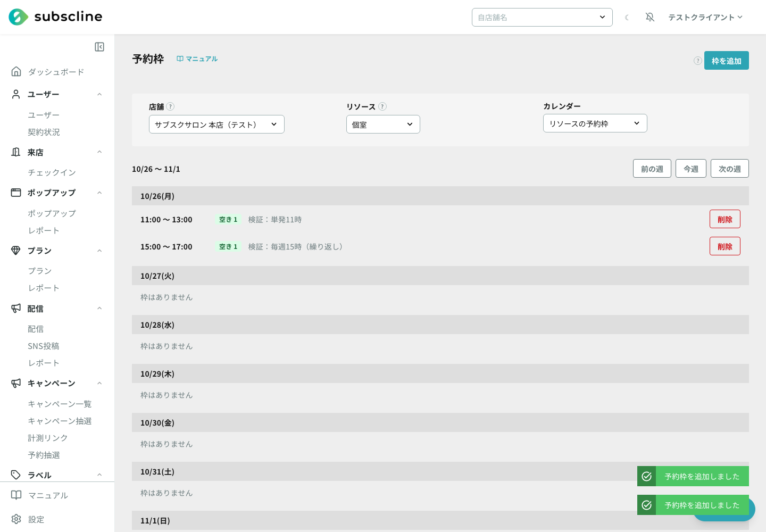Collapse the sidebar with panel icon
The height and width of the screenshot is (532, 766).
(x=99, y=47)
